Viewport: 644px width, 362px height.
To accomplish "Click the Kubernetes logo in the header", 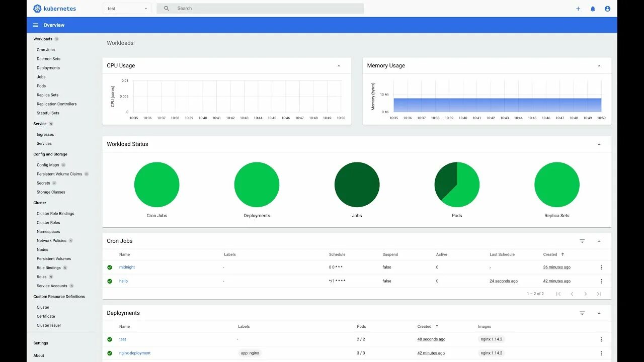I will pyautogui.click(x=36, y=9).
